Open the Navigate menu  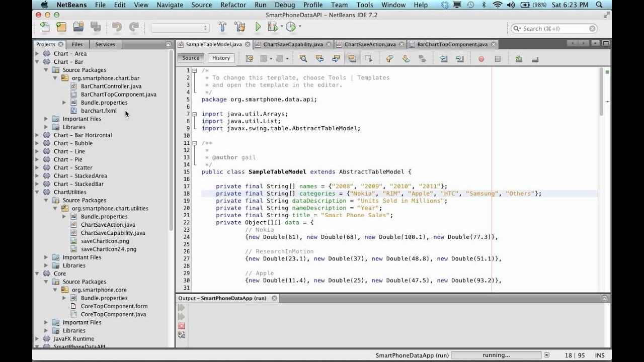pos(170,5)
